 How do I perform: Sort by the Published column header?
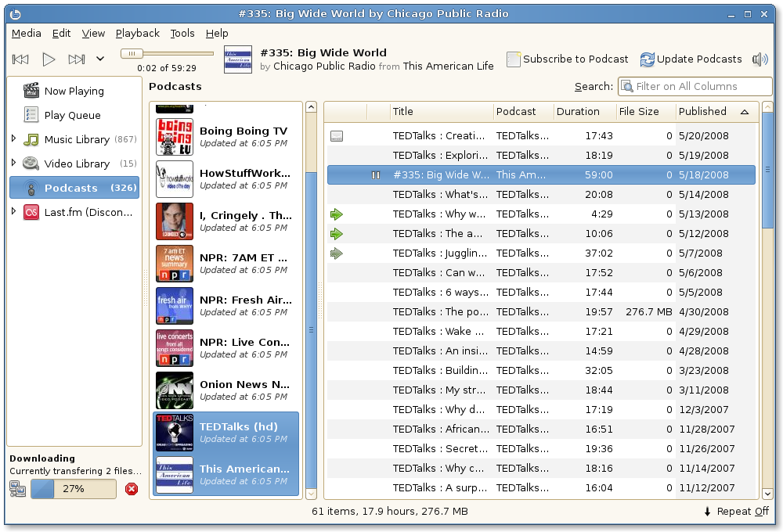coord(717,111)
